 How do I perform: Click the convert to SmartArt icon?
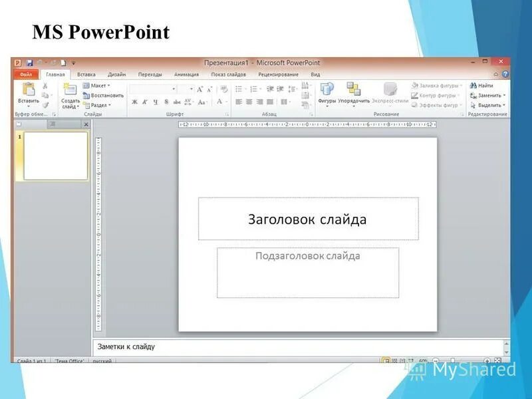click(305, 105)
